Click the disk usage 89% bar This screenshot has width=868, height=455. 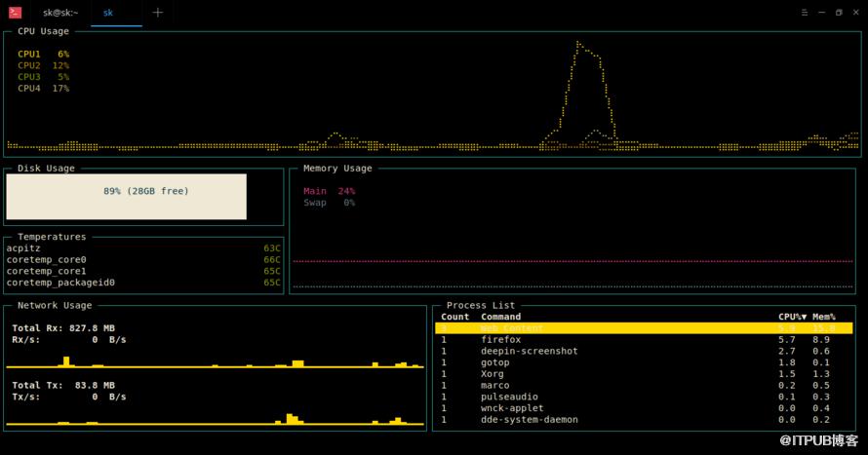click(126, 197)
